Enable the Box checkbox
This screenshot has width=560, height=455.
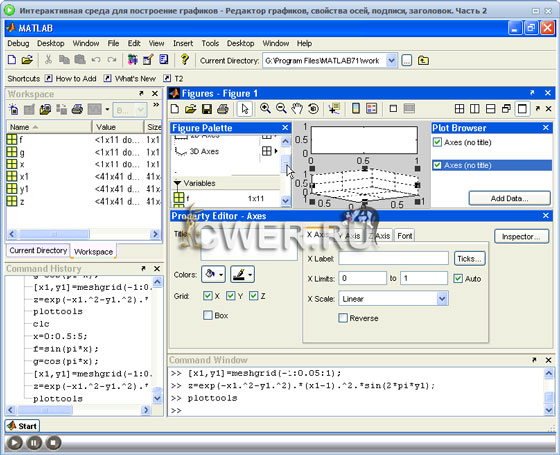click(208, 315)
